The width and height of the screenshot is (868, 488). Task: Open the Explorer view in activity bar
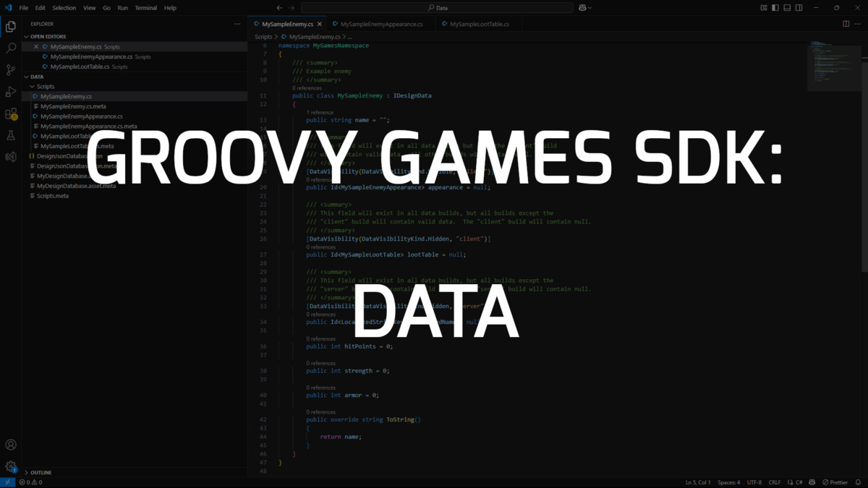coord(11,27)
